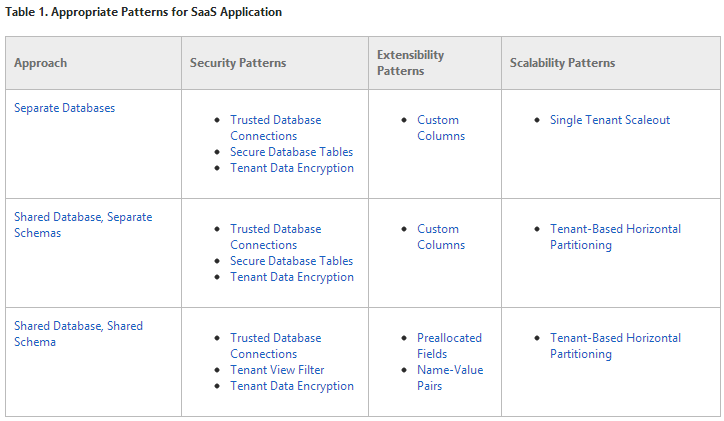Open Trusted Database Connections in Shared Schema row
Screen dimensions: 724x421
[275, 338]
